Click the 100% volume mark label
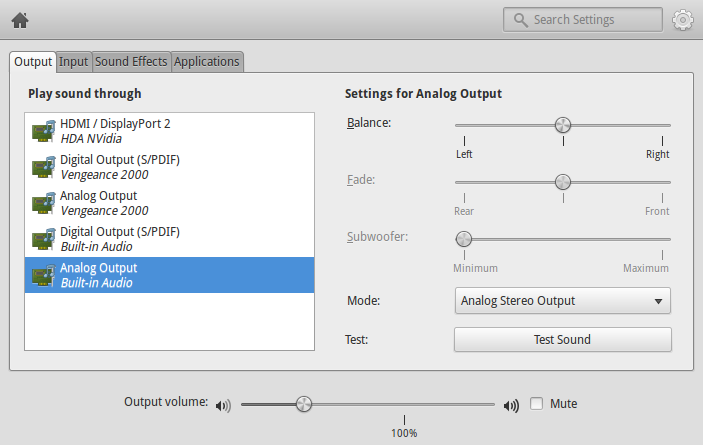The image size is (703, 445). tap(404, 433)
